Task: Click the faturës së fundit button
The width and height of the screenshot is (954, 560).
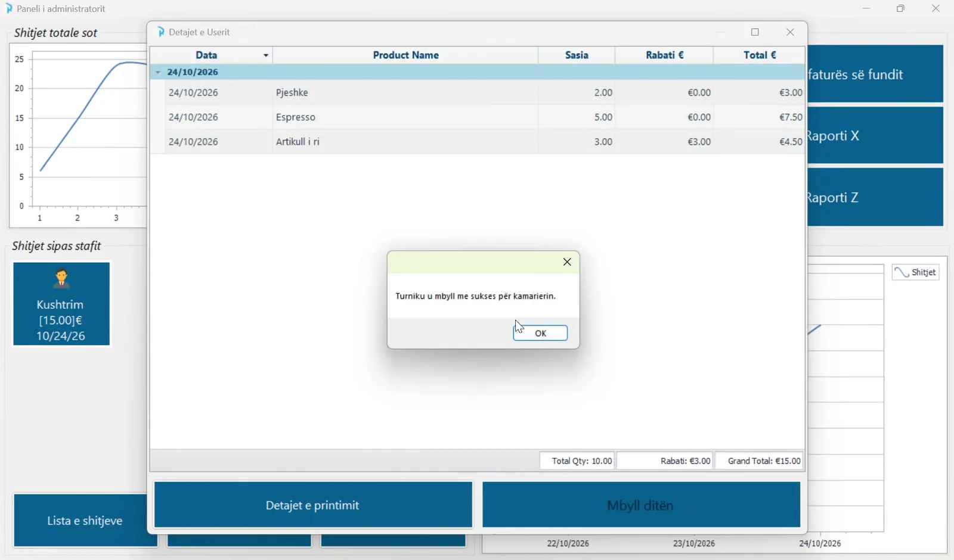Action: [x=875, y=74]
